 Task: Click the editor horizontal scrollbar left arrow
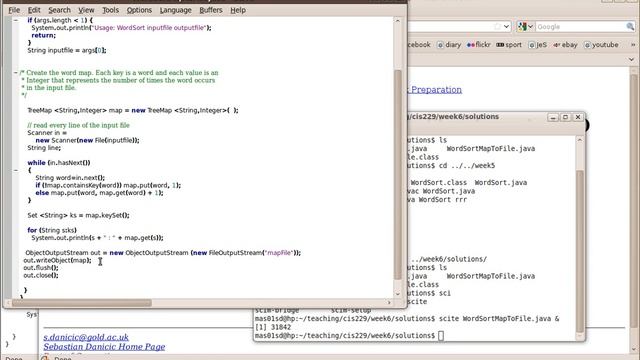tap(8, 303)
